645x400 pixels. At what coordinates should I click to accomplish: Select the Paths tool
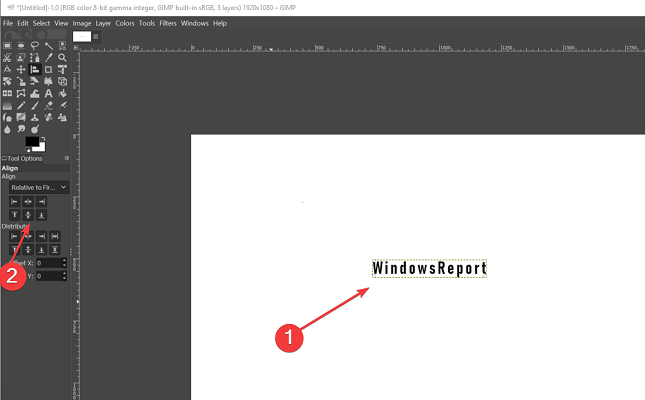pos(35,58)
